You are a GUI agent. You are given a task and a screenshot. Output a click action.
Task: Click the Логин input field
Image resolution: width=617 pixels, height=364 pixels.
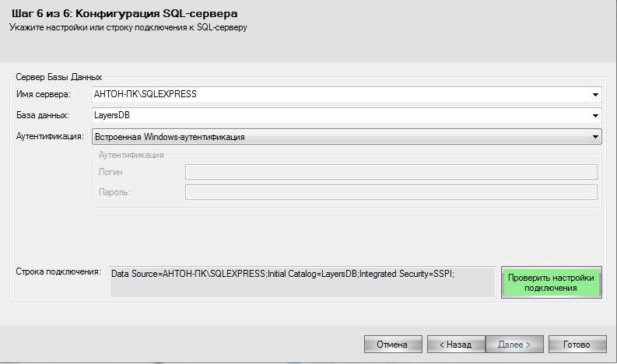tap(391, 172)
